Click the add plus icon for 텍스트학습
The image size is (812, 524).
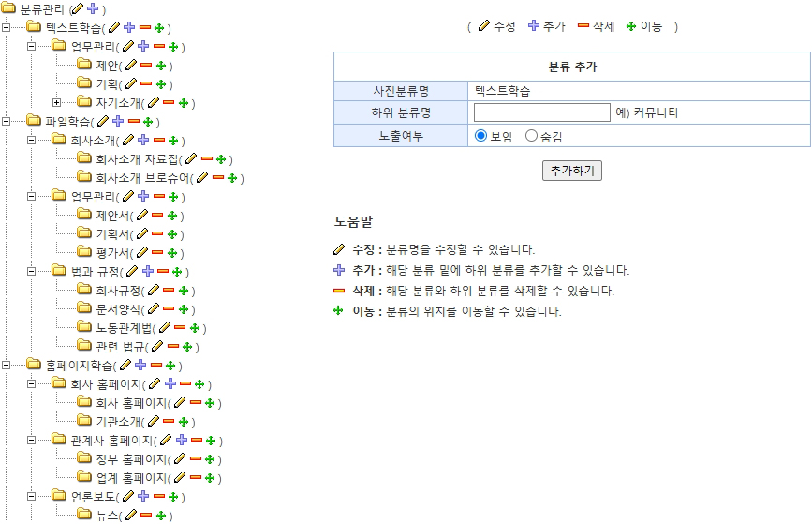coord(129,27)
